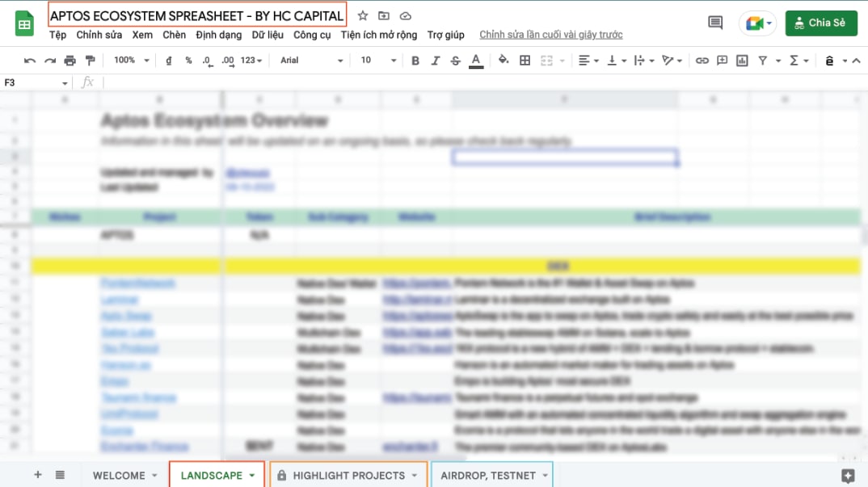Click the merge cells icon
Screen dimensions: 868x487
(546, 61)
